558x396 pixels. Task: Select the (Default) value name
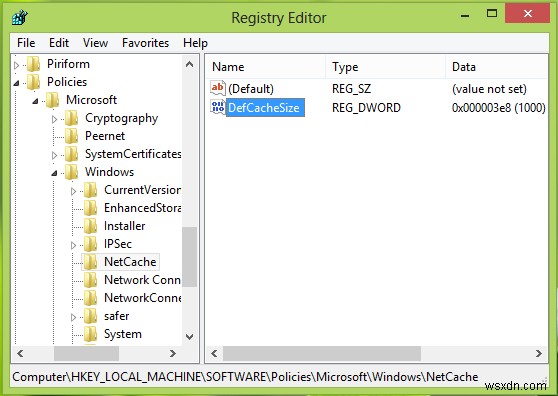(251, 89)
